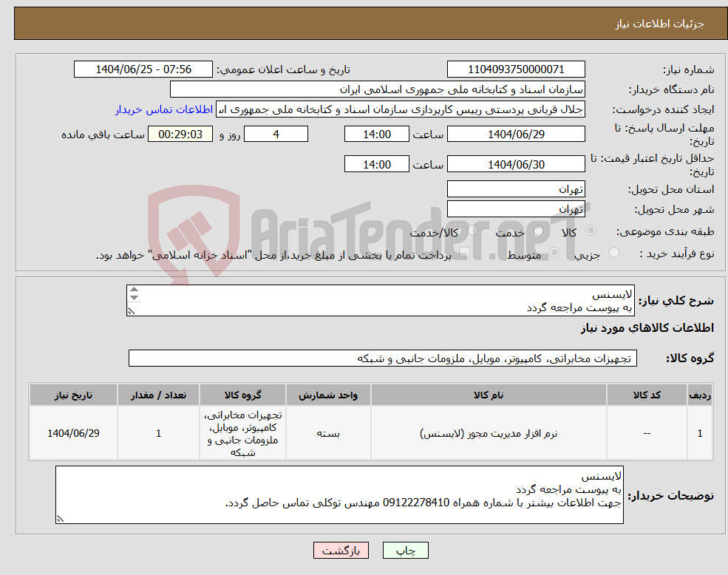Select the کالا/خدمت radio option
The image size is (728, 575).
471,230
